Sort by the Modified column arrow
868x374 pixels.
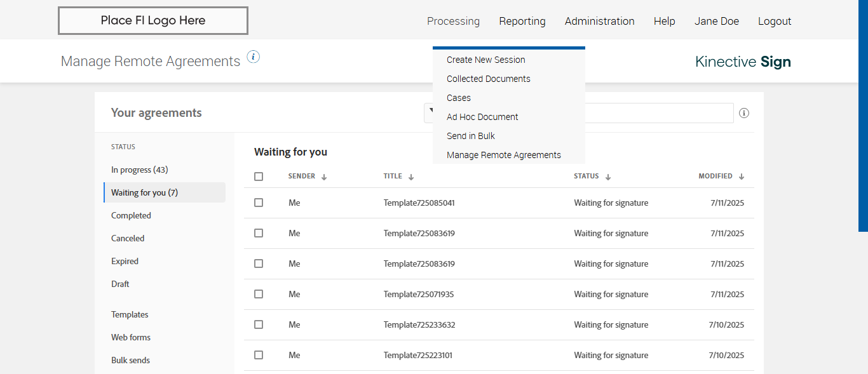(x=742, y=177)
